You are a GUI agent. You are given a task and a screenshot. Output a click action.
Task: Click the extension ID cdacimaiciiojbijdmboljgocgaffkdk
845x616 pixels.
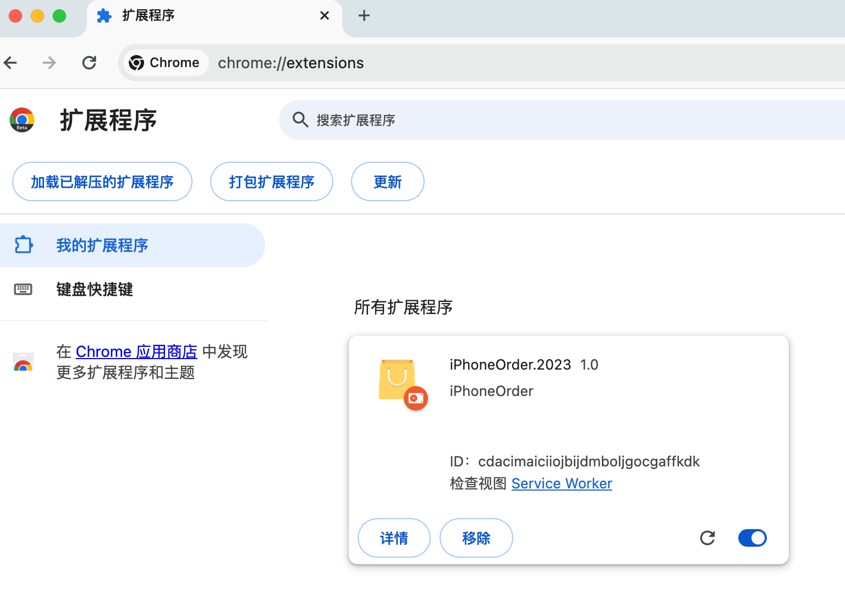coord(589,461)
